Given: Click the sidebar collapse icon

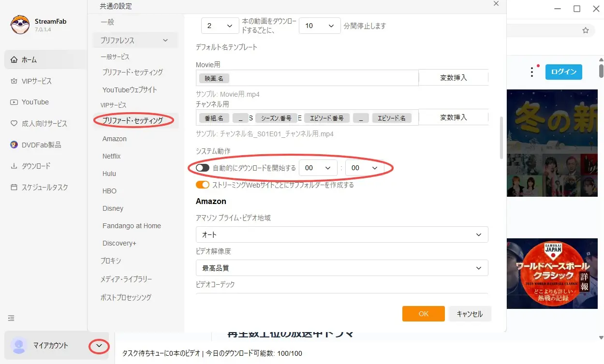Looking at the screenshot, I should click(11, 318).
